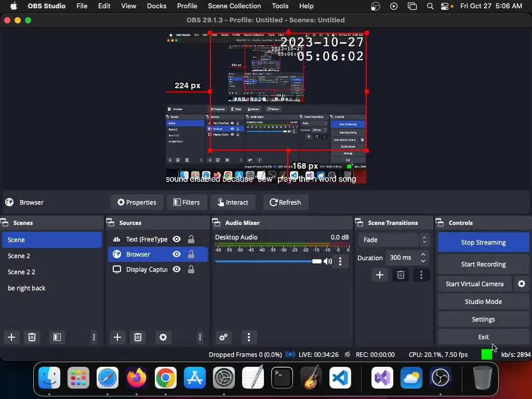532x399 pixels.
Task: Click Start Recording button
Action: click(x=483, y=264)
